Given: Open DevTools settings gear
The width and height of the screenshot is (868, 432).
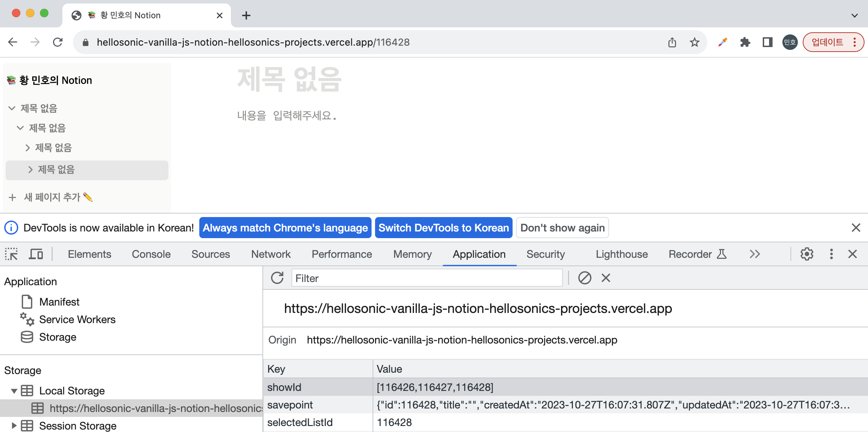Looking at the screenshot, I should pyautogui.click(x=807, y=254).
